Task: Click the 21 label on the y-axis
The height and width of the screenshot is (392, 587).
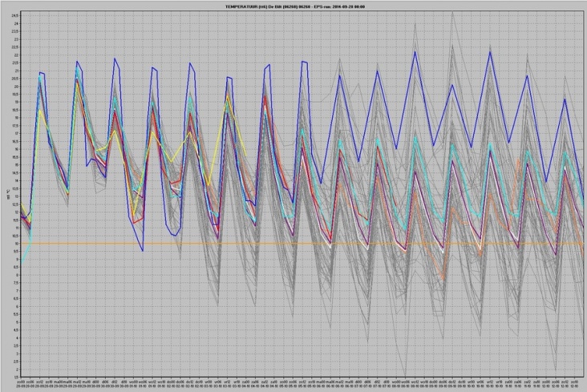Action: click(x=14, y=70)
